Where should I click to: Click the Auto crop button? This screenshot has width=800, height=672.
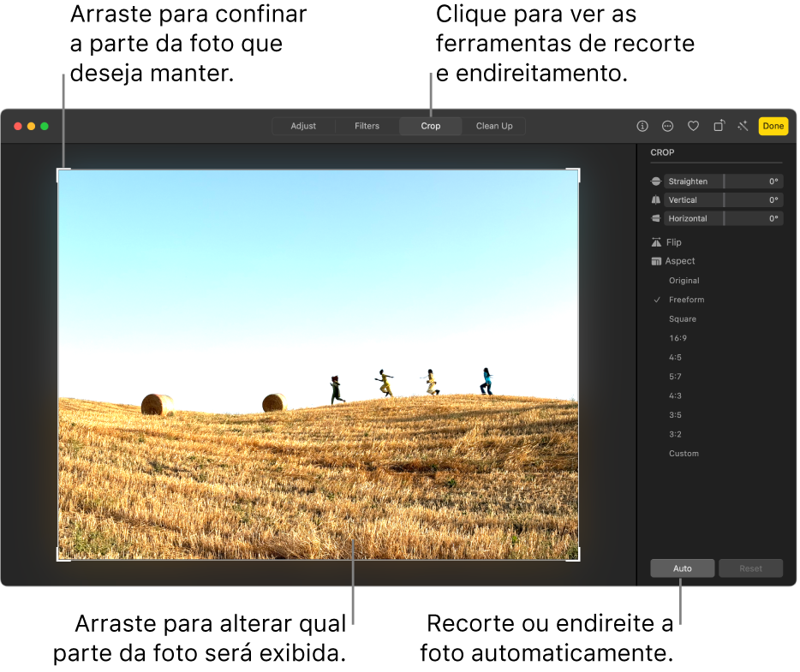click(x=682, y=568)
